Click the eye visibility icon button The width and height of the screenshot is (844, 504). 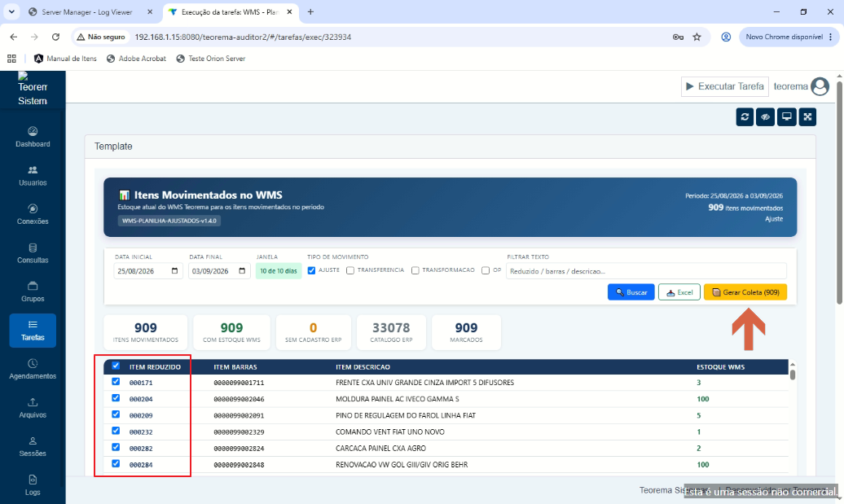[766, 116]
